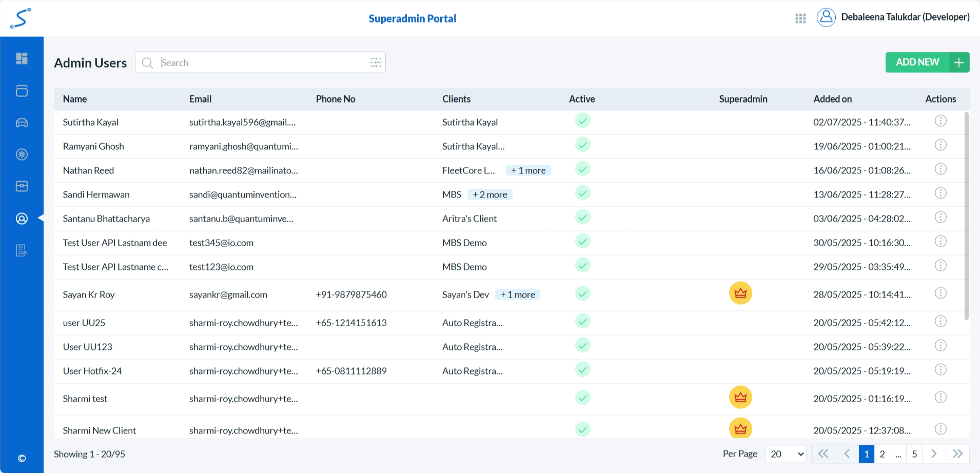Click the search filter settings icon

tap(376, 63)
